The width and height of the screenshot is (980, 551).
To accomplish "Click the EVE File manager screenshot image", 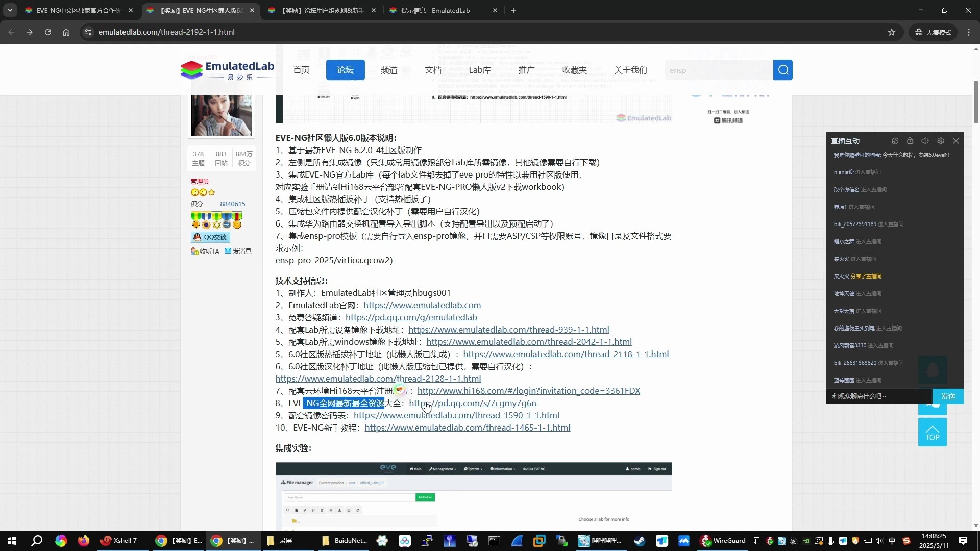I will (474, 496).
